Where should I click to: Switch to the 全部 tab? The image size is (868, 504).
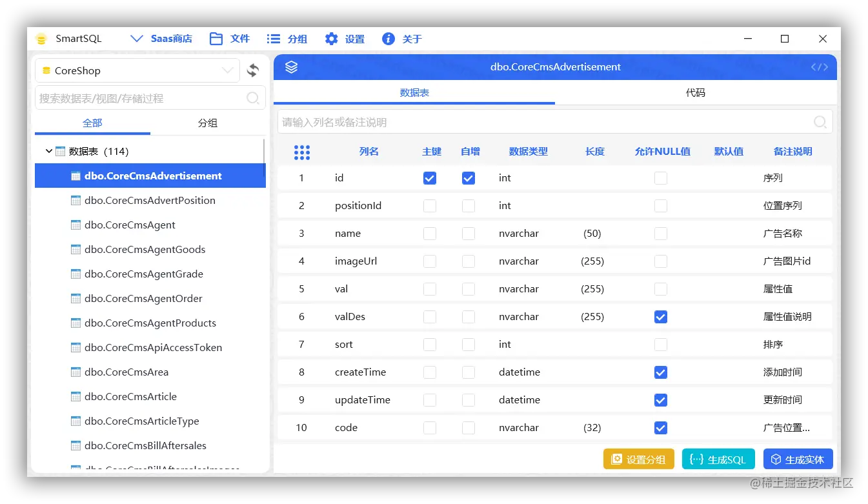92,123
